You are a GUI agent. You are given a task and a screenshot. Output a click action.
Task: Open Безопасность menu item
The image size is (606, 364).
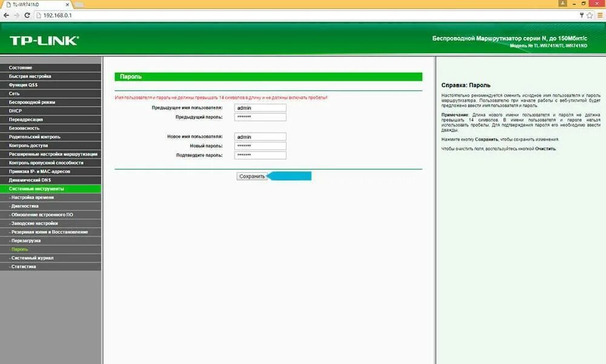pos(51,128)
